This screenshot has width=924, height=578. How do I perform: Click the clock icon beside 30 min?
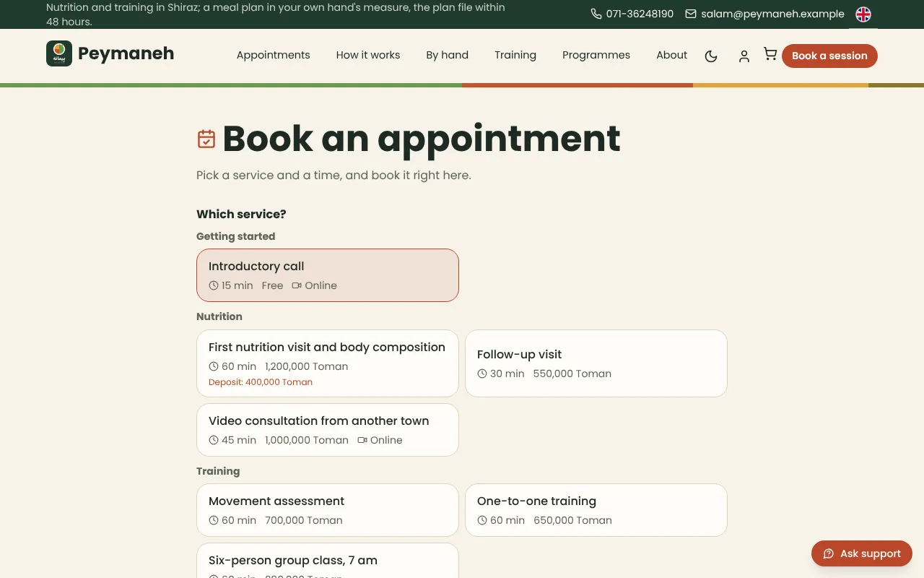pos(482,374)
